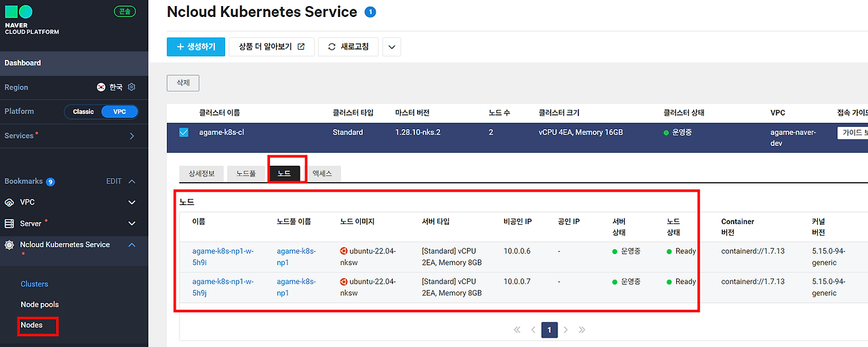
Task: Collapse the Ncloud Kubernetes Service menu
Action: point(132,244)
